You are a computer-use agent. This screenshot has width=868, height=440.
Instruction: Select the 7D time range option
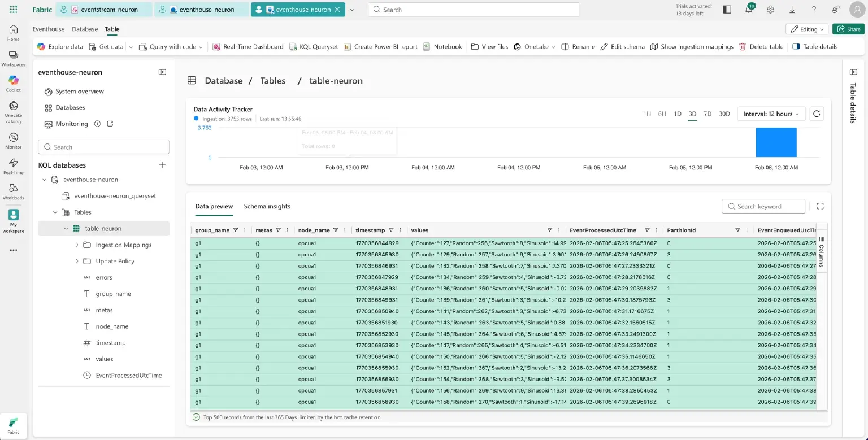tap(708, 114)
